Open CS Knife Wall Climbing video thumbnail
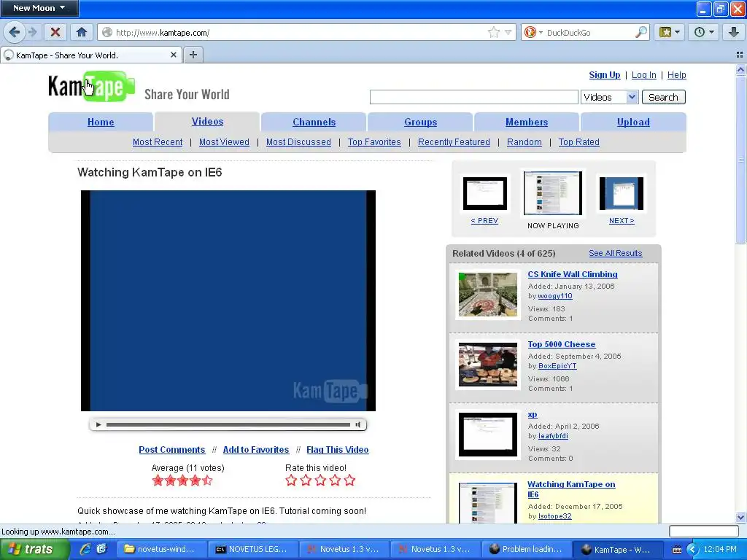This screenshot has height=560, width=747. (488, 295)
